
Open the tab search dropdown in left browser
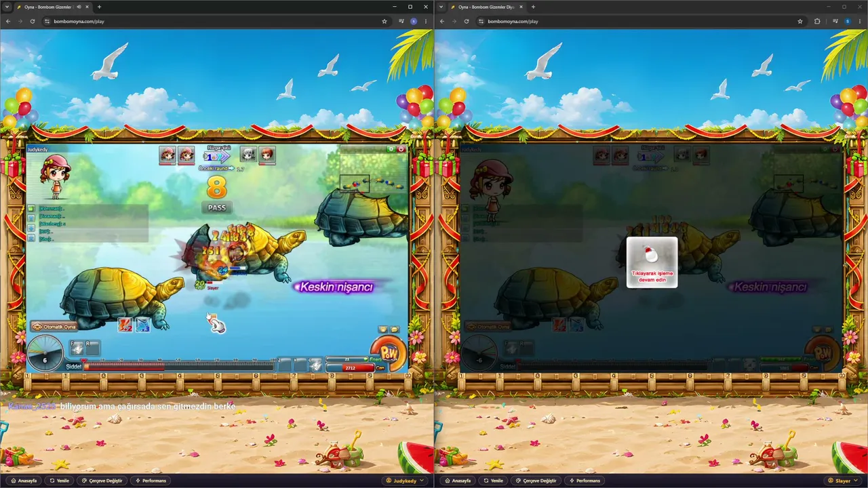pos(7,7)
